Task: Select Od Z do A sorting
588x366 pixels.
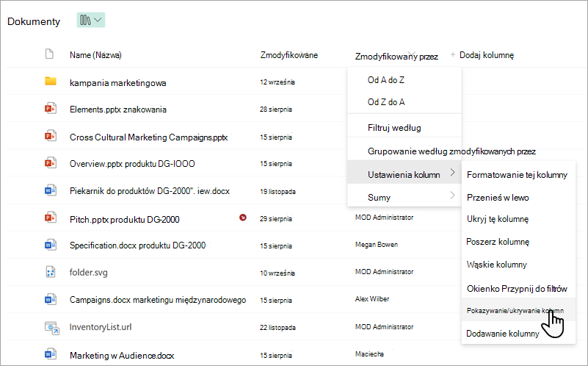Action: click(x=404, y=102)
